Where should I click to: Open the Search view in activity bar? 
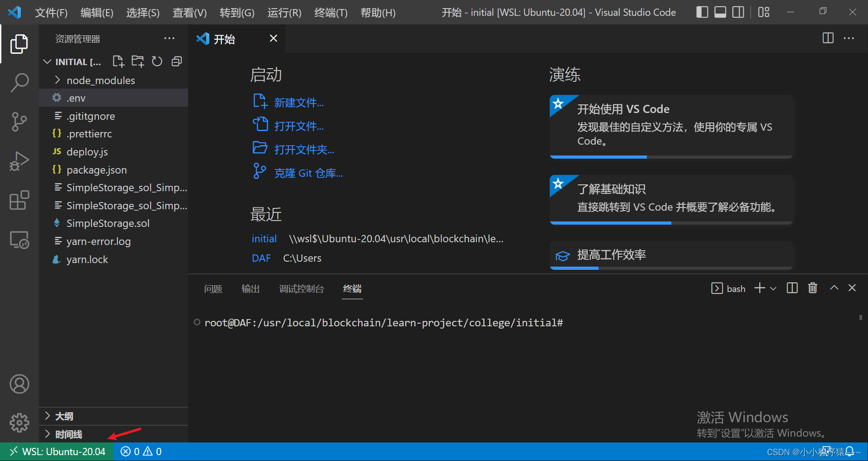tap(19, 83)
